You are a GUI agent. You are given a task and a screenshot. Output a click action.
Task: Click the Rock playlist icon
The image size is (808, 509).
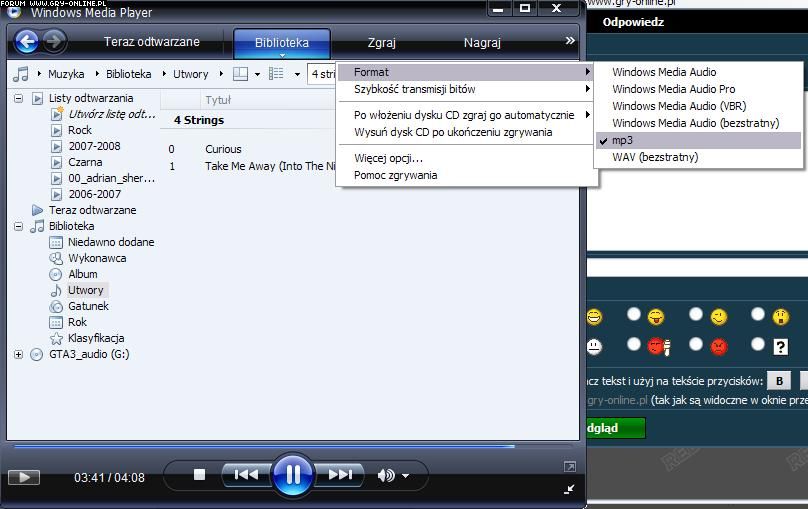click(x=57, y=130)
